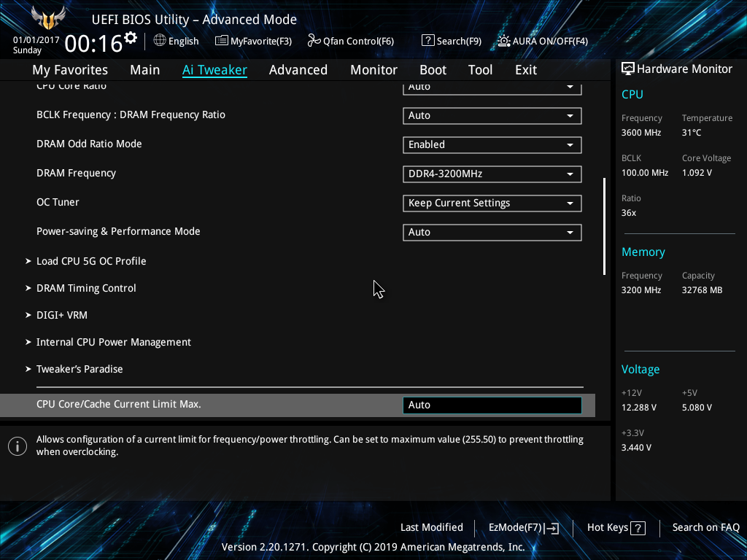
Task: Click +5V 5.080 V reading
Action: tap(697, 408)
